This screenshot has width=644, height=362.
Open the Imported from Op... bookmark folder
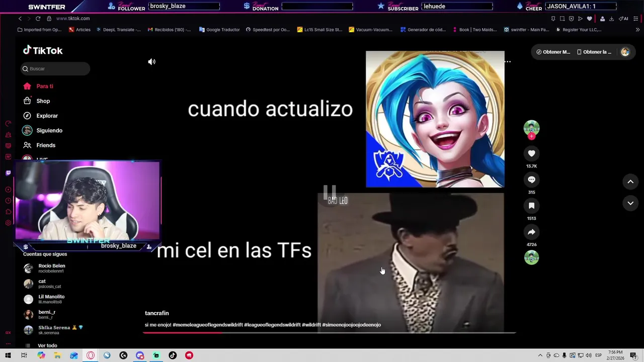39,30
